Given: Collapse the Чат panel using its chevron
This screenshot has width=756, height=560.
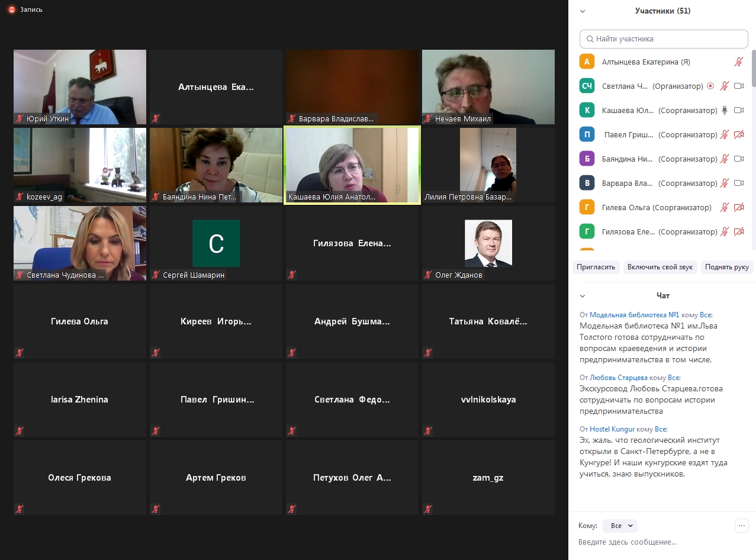Looking at the screenshot, I should pyautogui.click(x=583, y=296).
